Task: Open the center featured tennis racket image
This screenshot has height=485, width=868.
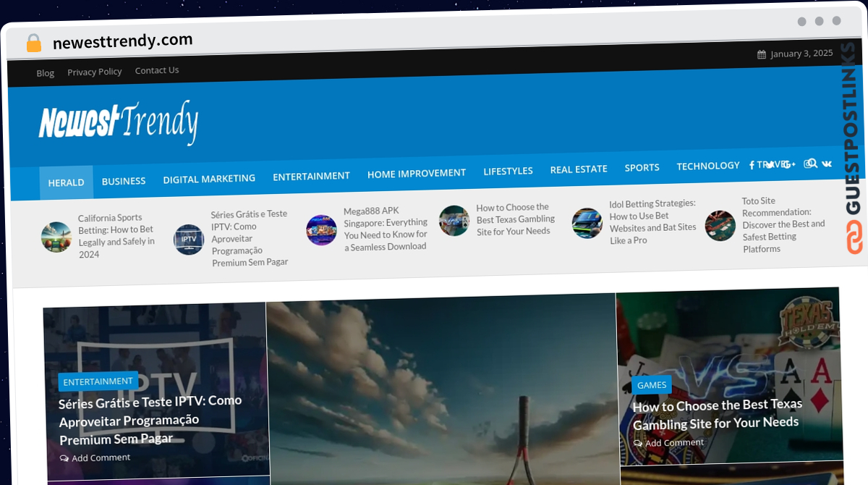Action: 442,391
